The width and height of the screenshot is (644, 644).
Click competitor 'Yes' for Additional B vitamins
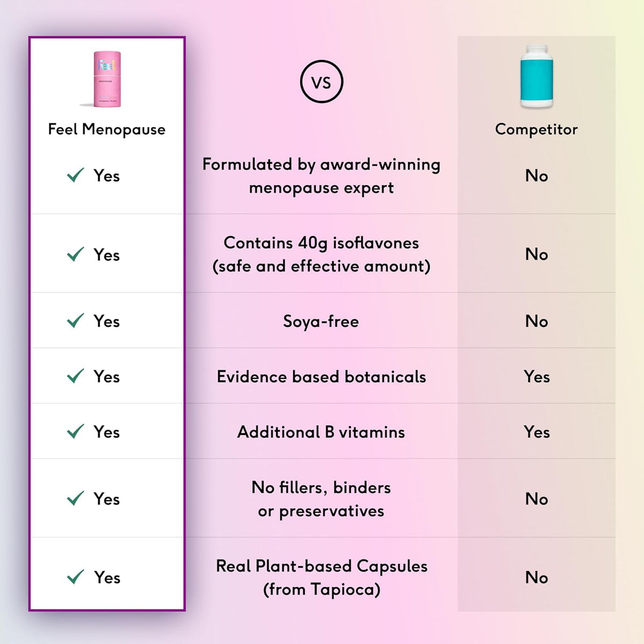click(537, 432)
